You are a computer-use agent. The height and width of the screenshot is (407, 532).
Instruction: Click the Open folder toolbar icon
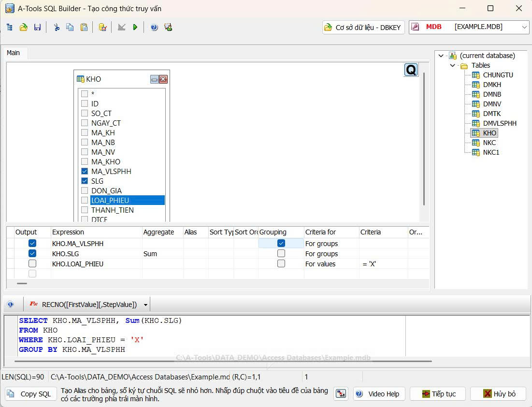tap(23, 28)
